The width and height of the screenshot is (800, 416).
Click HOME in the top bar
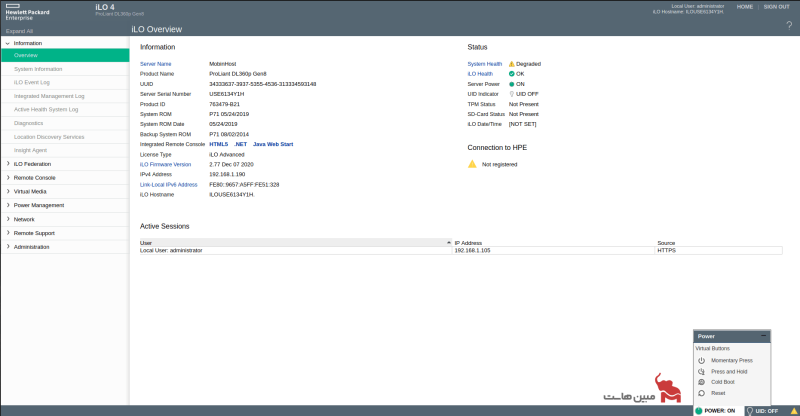click(744, 7)
